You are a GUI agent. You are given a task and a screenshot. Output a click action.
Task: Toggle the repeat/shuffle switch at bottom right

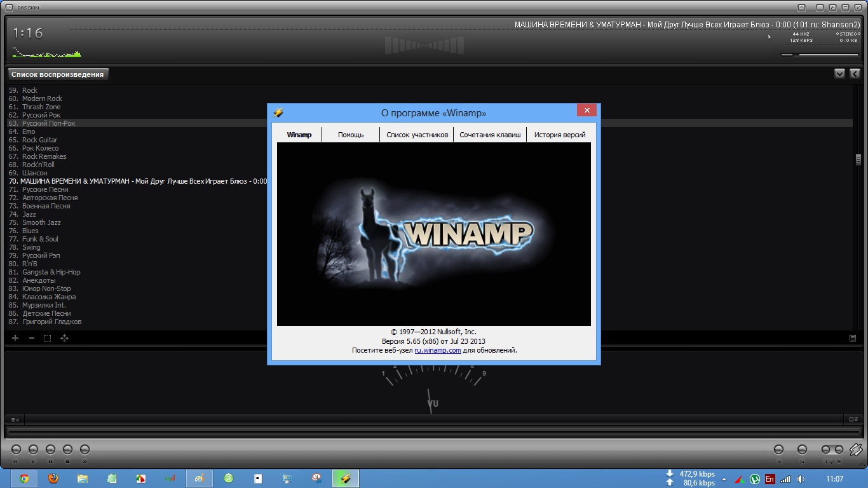(x=832, y=450)
